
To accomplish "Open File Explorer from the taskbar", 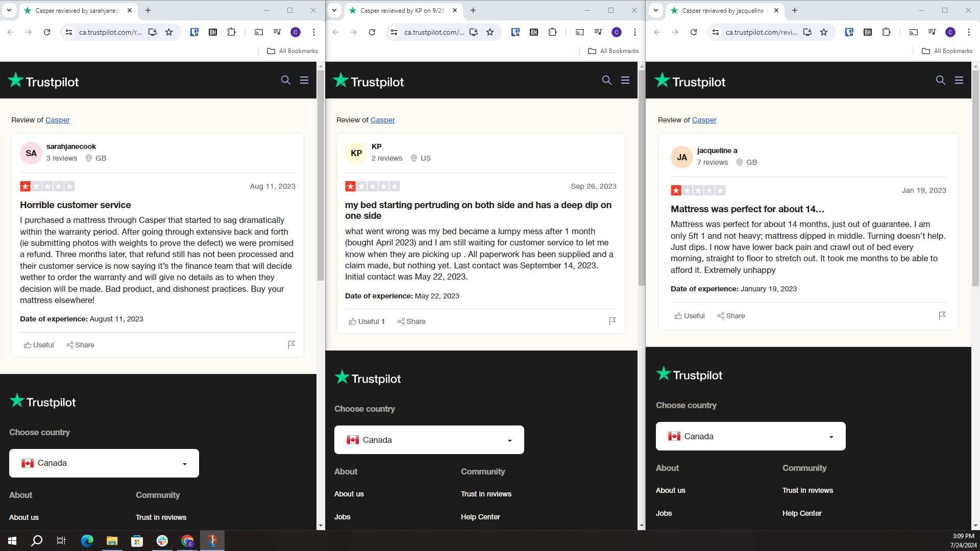I will point(112,541).
